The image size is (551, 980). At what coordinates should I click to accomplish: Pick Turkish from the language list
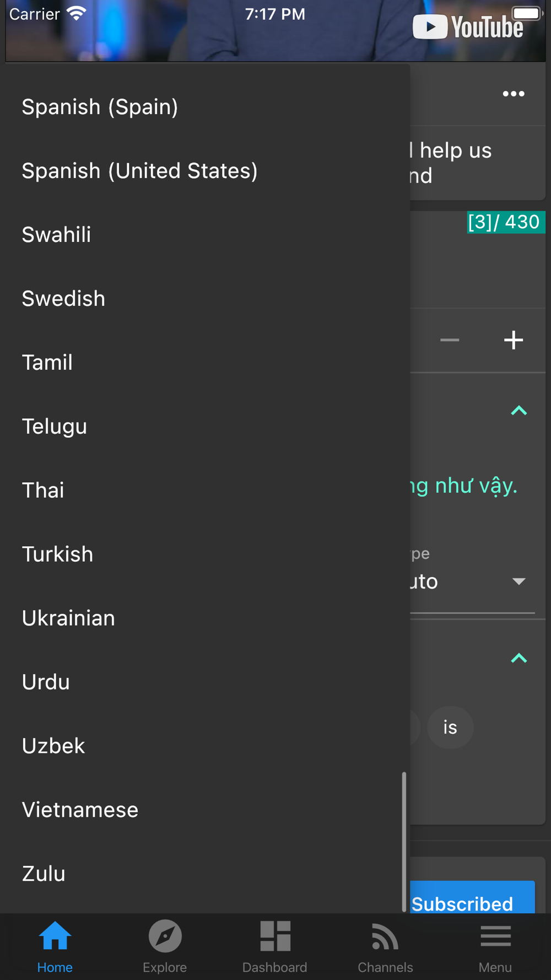point(58,554)
